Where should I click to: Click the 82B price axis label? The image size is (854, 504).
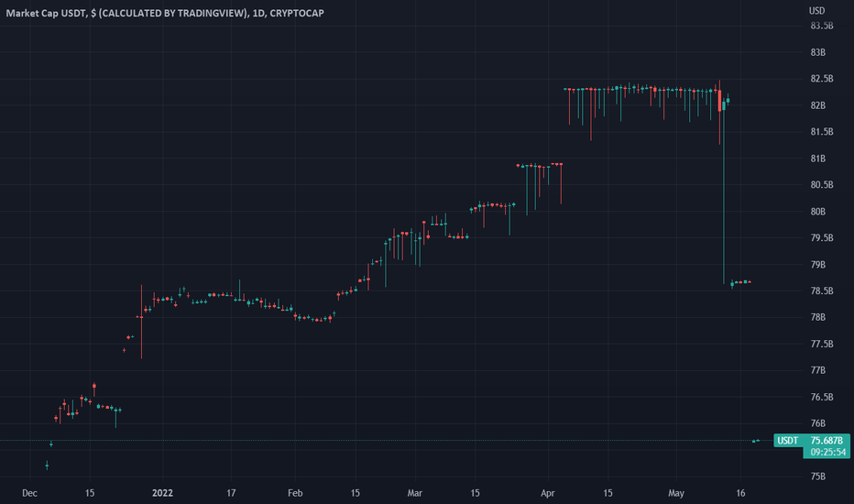click(x=817, y=105)
